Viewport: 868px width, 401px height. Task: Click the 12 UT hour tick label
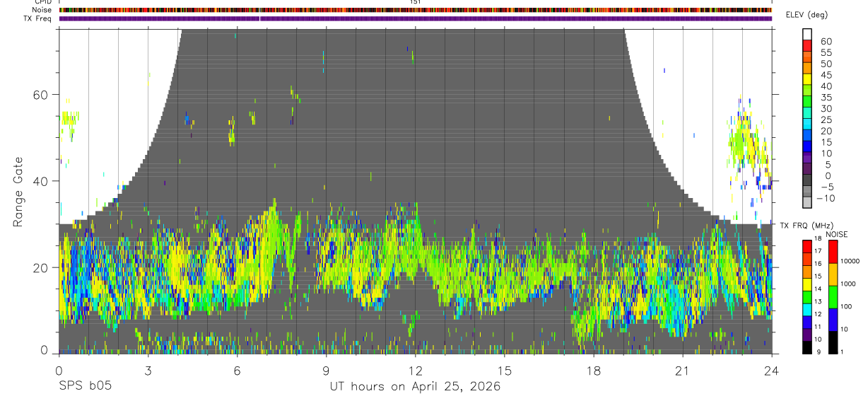415,371
